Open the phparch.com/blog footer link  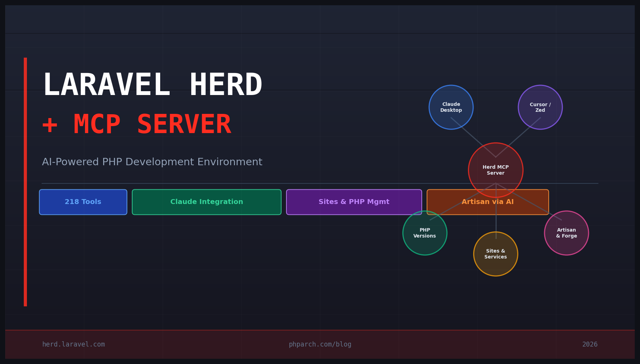(x=320, y=344)
